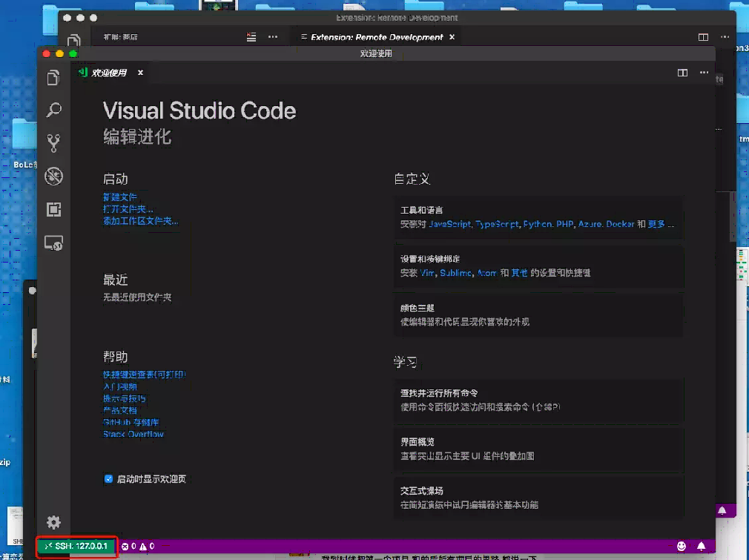The width and height of the screenshot is (749, 560).
Task: Open the Stack Overflow help link
Action: click(x=133, y=435)
